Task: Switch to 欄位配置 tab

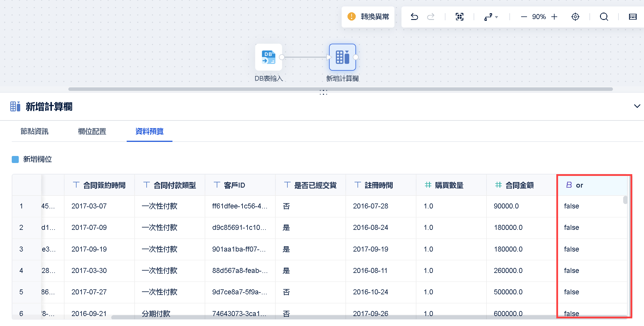Action: click(92, 131)
